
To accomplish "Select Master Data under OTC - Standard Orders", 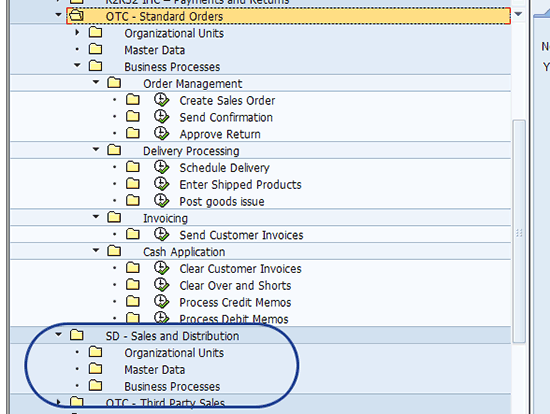I will (154, 50).
